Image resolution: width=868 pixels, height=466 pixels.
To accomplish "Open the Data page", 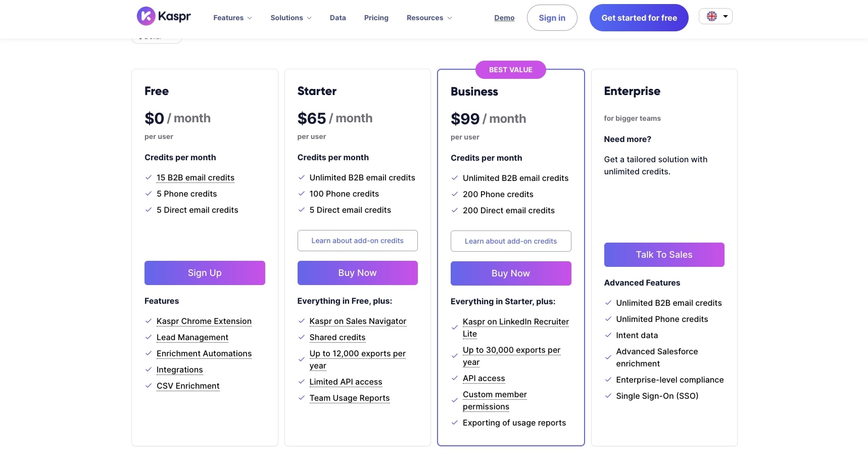I will point(338,18).
